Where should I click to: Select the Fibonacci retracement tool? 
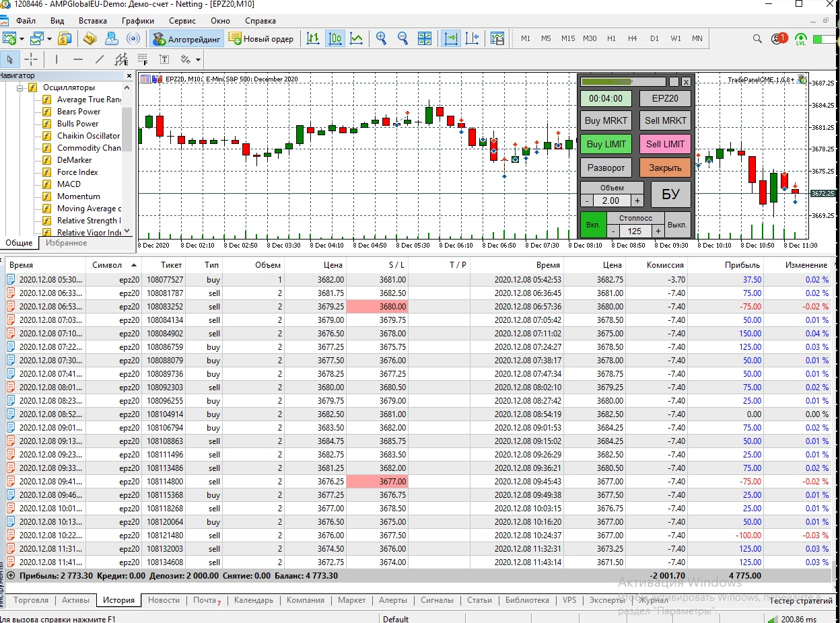tap(143, 59)
